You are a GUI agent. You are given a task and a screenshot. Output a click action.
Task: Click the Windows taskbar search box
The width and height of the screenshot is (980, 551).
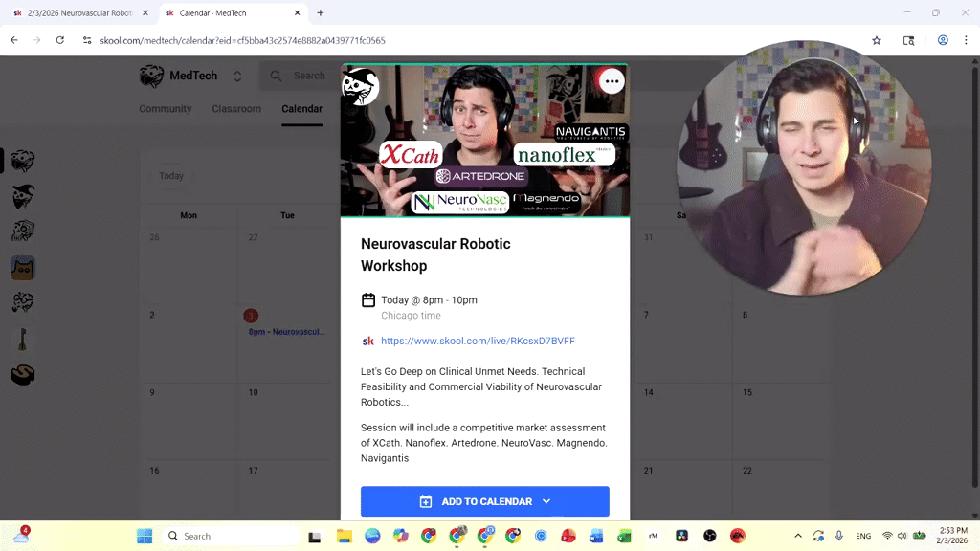click(x=232, y=536)
